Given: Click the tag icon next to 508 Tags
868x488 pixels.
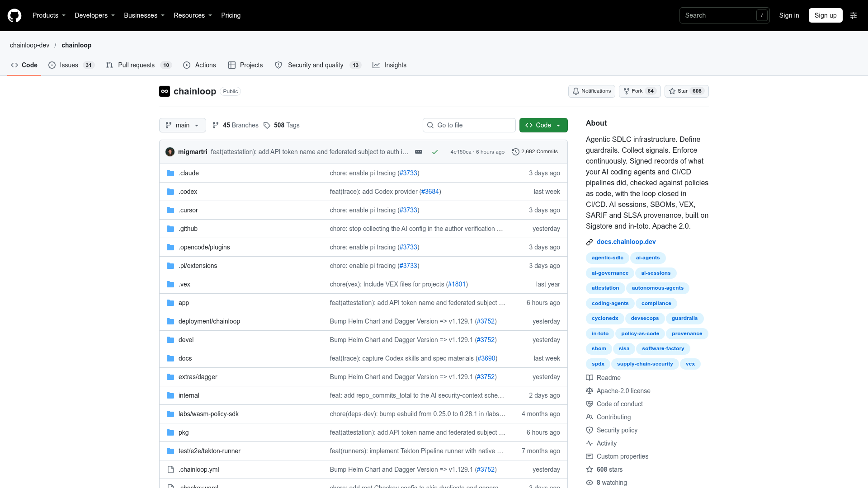Looking at the screenshot, I should coord(267,125).
